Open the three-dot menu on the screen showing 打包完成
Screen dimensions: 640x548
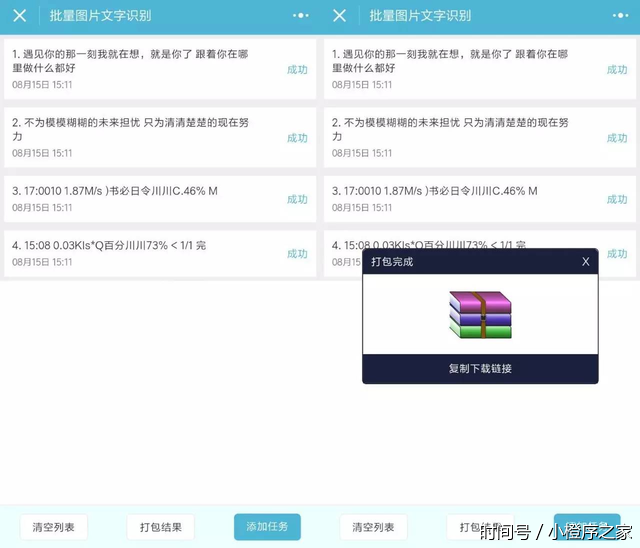coord(621,16)
